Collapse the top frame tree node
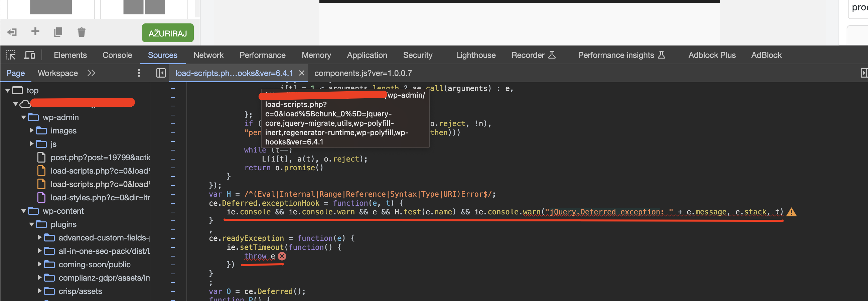 tap(7, 90)
